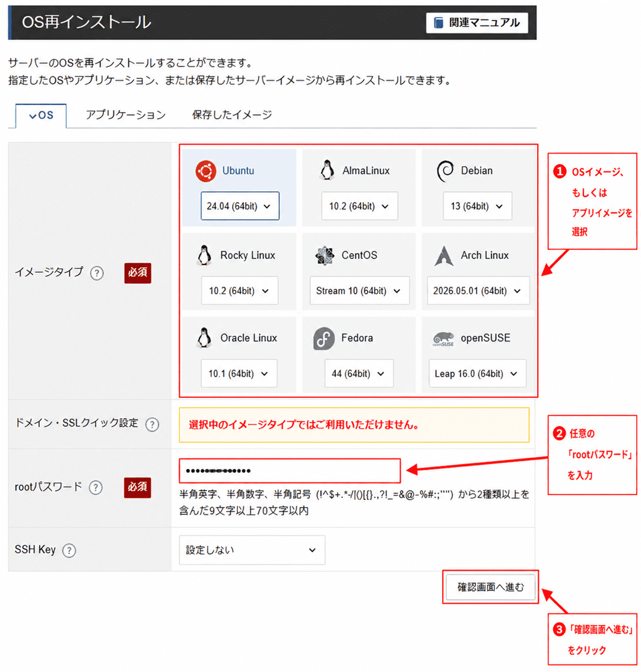Expand openSUSE Leap 16.0 dropdown
The height and width of the screenshot is (672, 641).
pos(477,373)
